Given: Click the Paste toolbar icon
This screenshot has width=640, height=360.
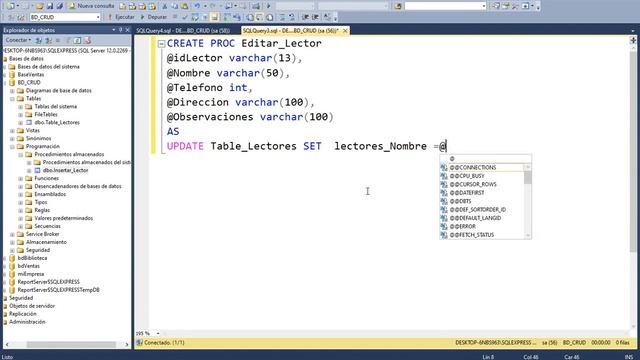Looking at the screenshot, I should coord(184,6).
